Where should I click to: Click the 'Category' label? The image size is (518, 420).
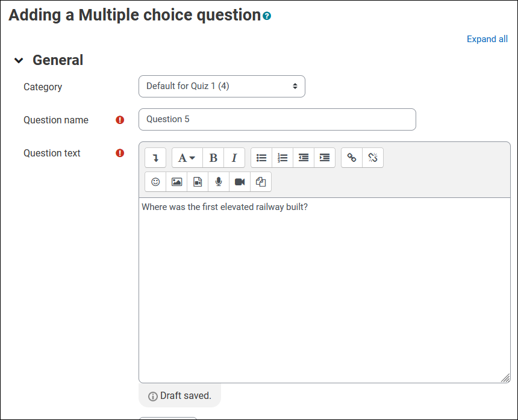pyautogui.click(x=43, y=87)
